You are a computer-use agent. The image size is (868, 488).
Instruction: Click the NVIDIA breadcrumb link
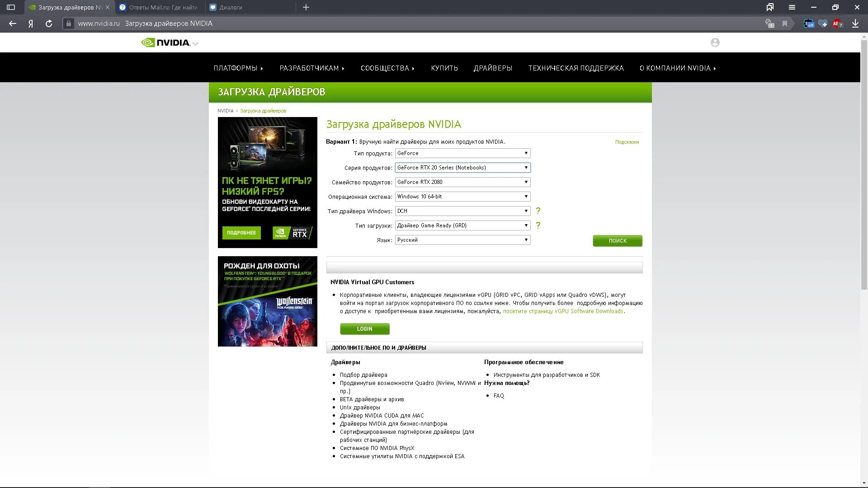pos(225,111)
